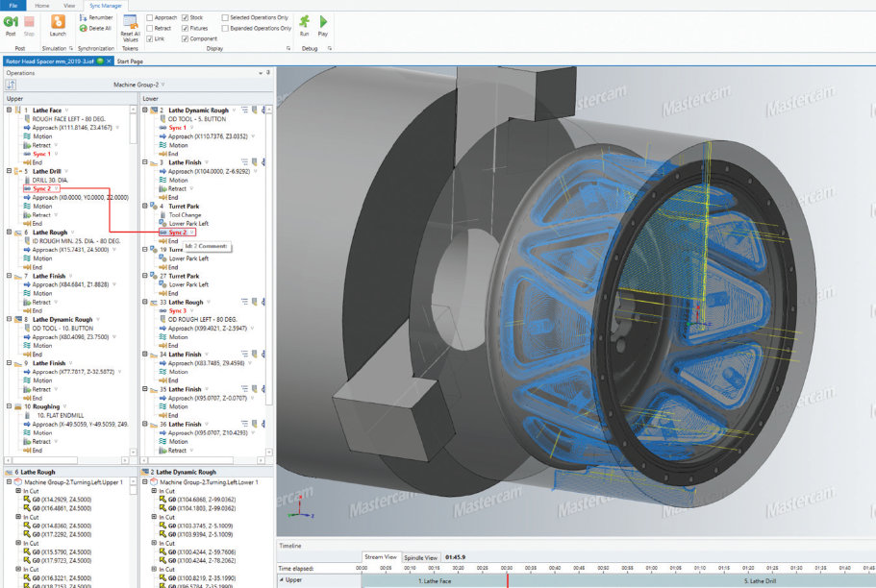Uncheck the Component display checkbox

(x=185, y=38)
